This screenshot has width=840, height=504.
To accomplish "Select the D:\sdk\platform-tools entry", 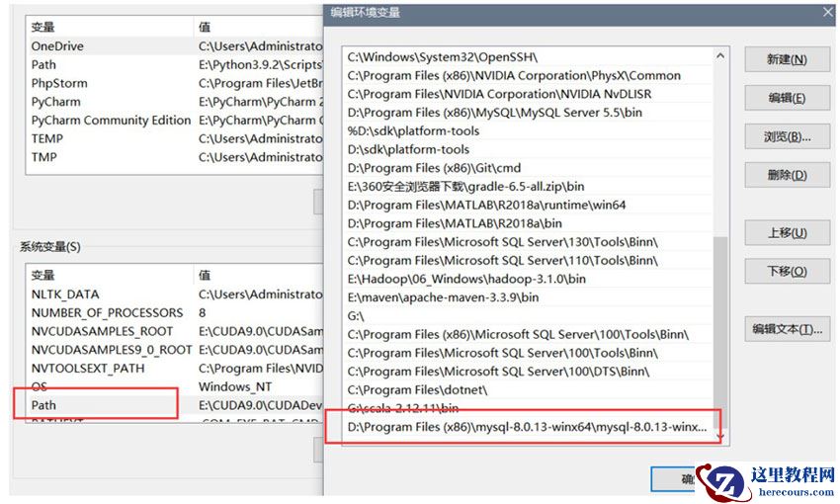I will click(529, 149).
